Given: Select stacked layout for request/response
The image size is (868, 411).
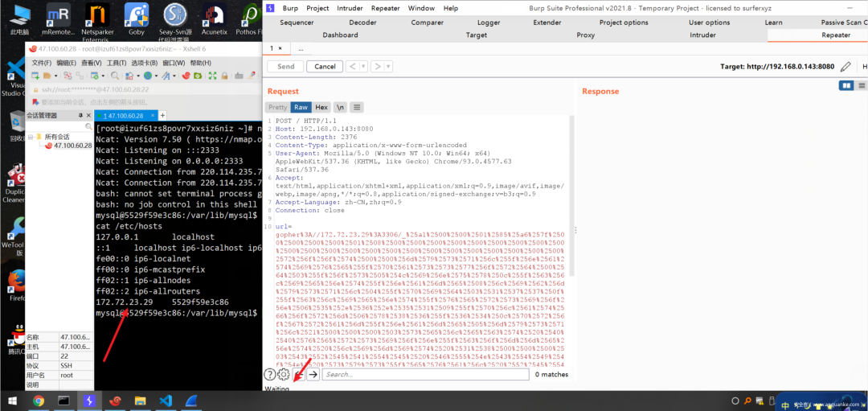Looking at the screenshot, I should coord(862,85).
